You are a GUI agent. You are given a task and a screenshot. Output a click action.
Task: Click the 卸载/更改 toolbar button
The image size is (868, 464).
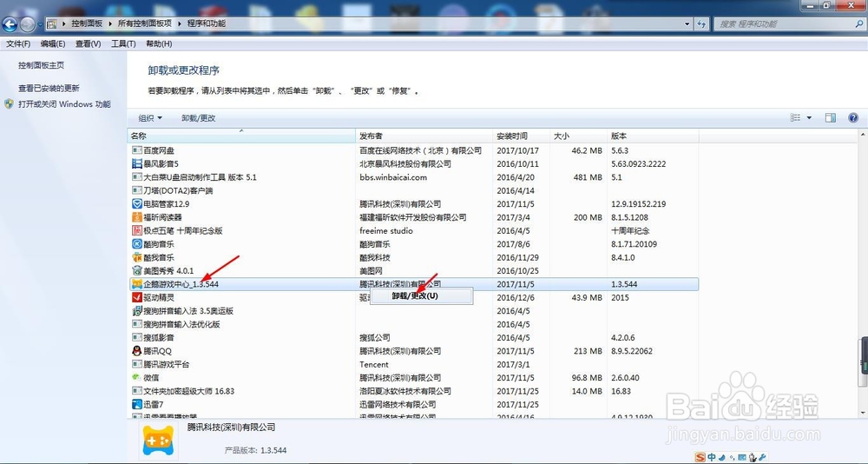point(198,118)
